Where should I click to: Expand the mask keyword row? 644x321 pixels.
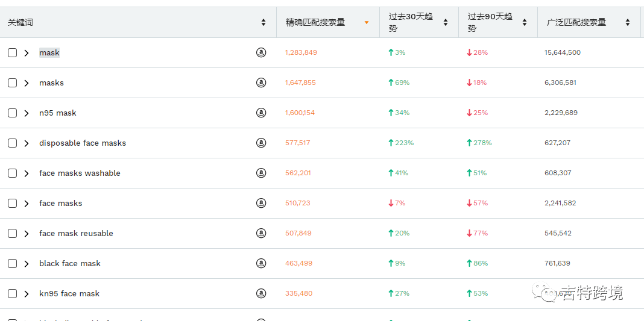point(27,53)
